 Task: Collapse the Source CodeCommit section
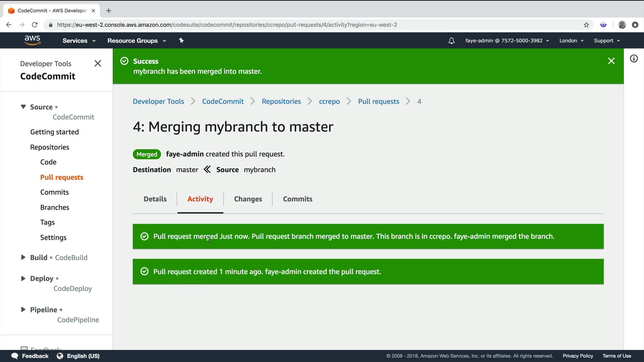click(x=23, y=107)
